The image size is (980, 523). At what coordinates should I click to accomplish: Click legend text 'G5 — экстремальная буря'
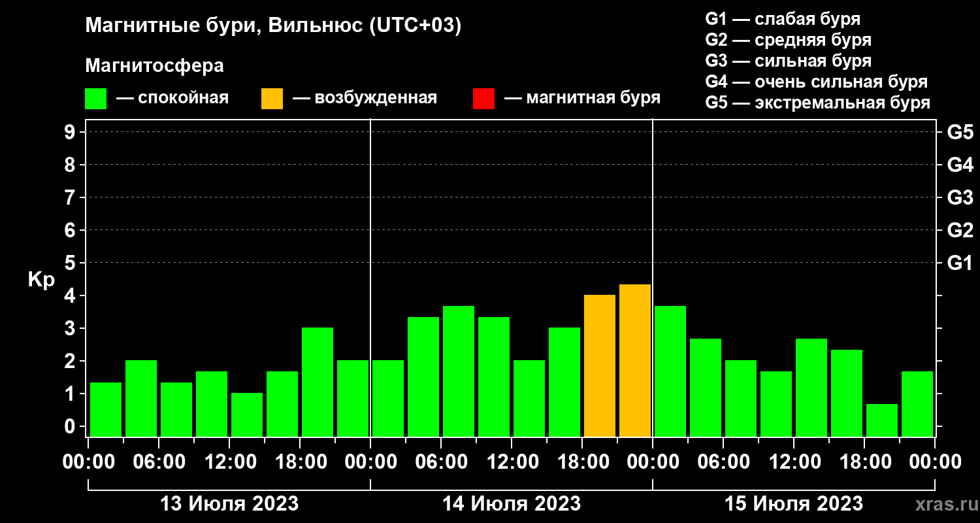[x=818, y=103]
